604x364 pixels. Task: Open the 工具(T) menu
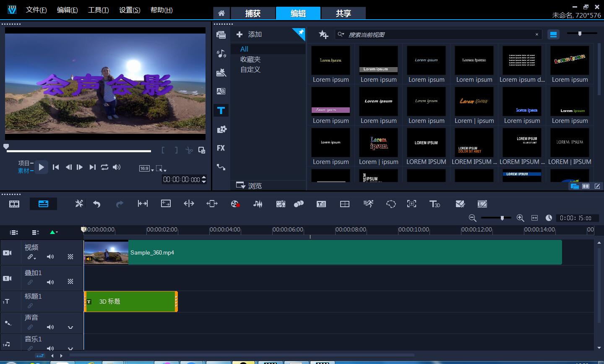coord(98,10)
